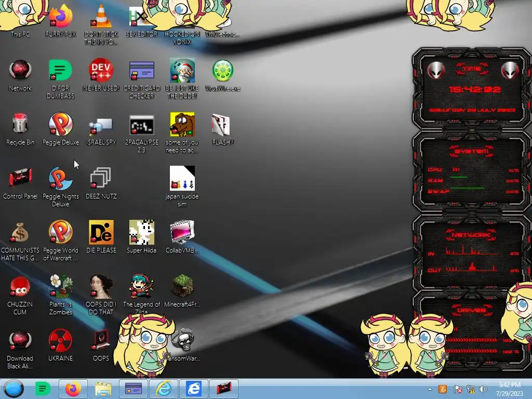532x399 pixels.
Task: Open Action Center flag in tray
Action: 458,389
